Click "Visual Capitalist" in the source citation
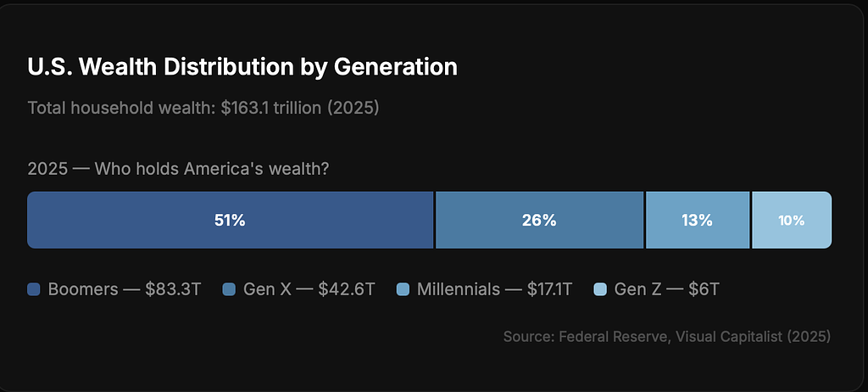 pos(728,337)
